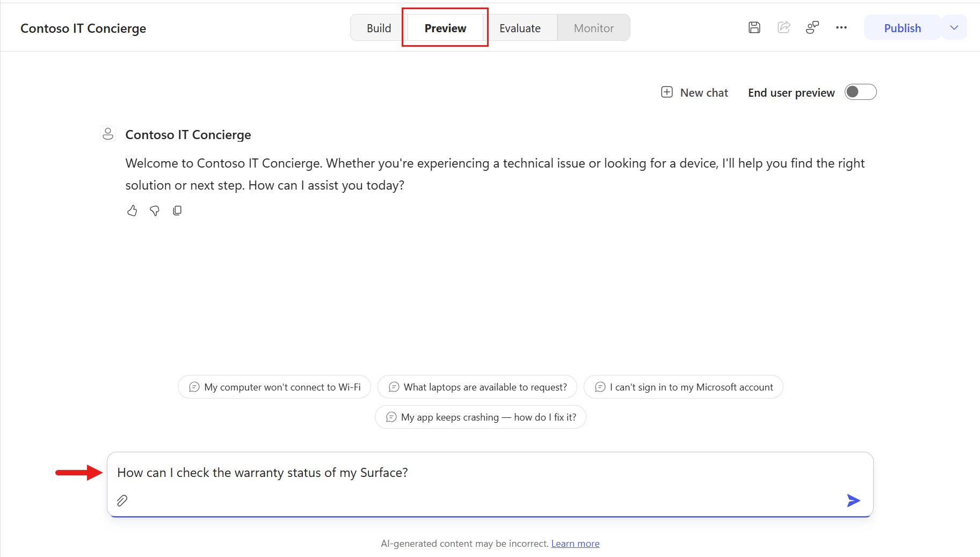
Task: Open the agent sharing people icon
Action: [812, 27]
